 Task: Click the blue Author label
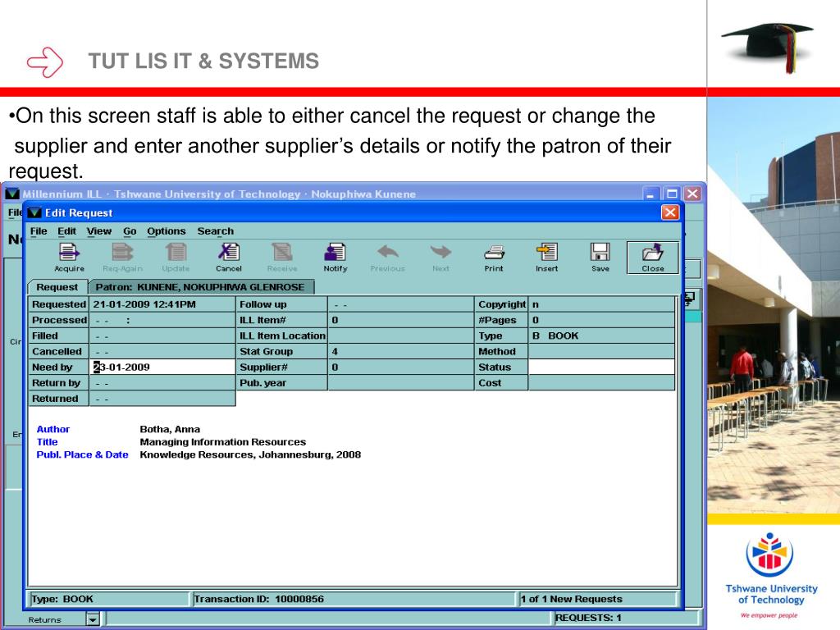(x=53, y=429)
